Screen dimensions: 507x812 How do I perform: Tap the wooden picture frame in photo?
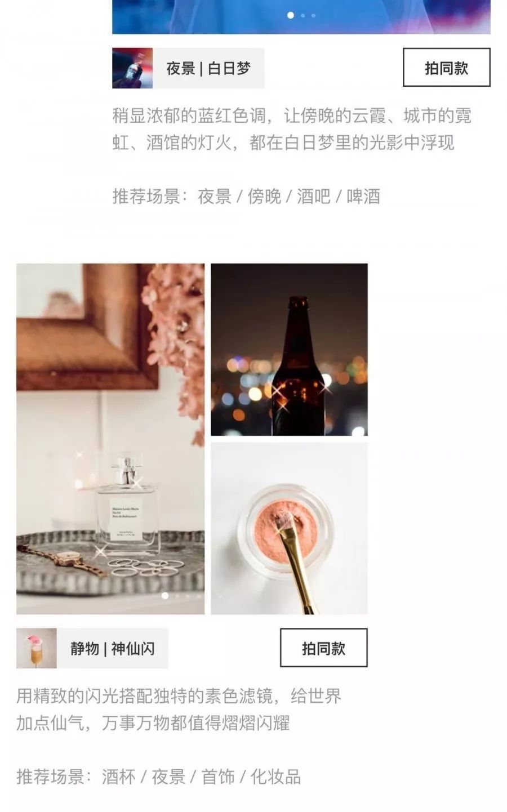[x=84, y=327]
